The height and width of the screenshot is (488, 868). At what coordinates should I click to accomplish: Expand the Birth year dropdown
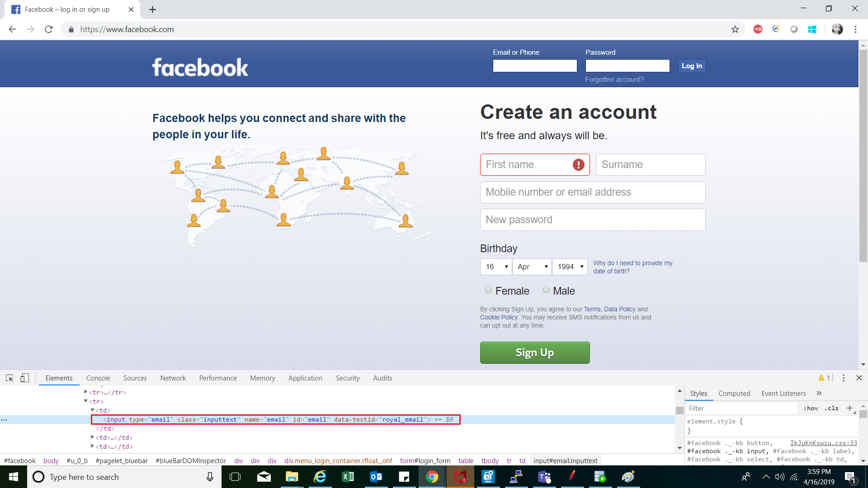[569, 266]
